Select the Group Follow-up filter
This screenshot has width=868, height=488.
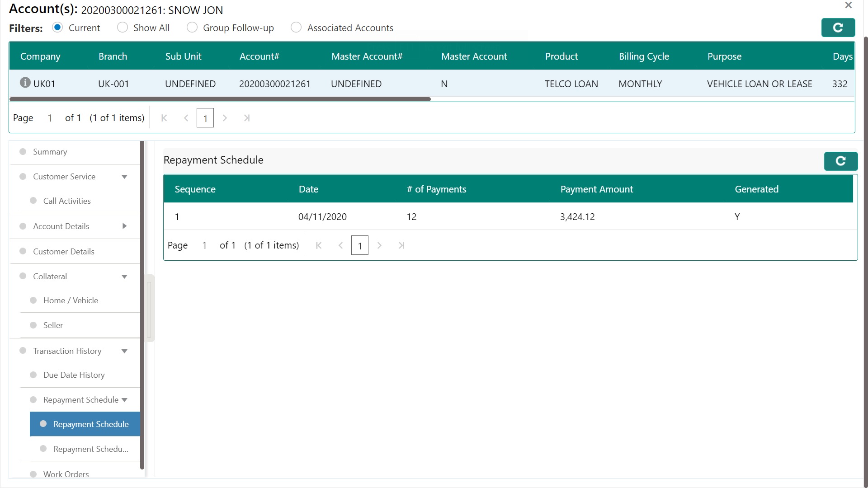pyautogui.click(x=192, y=28)
